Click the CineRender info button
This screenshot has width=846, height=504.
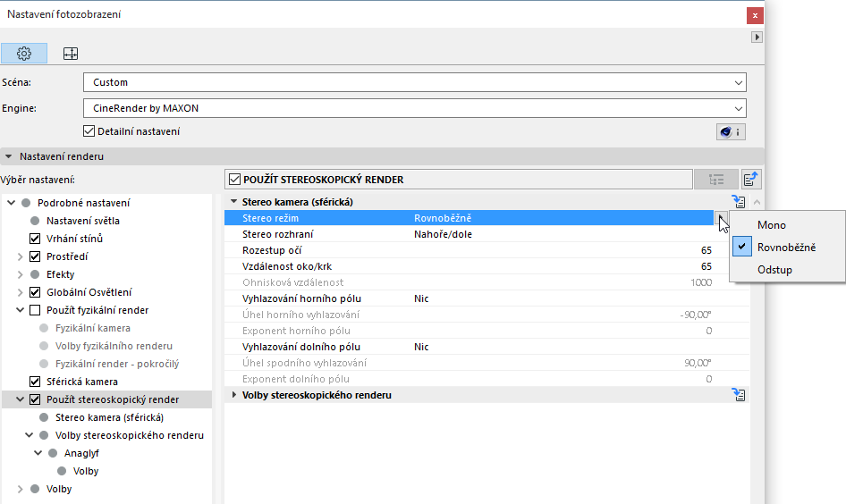pos(731,131)
